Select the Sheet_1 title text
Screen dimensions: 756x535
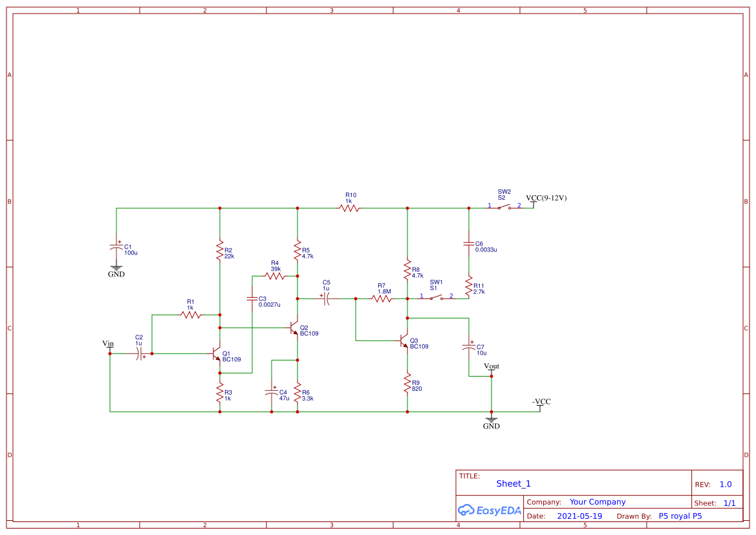click(512, 483)
